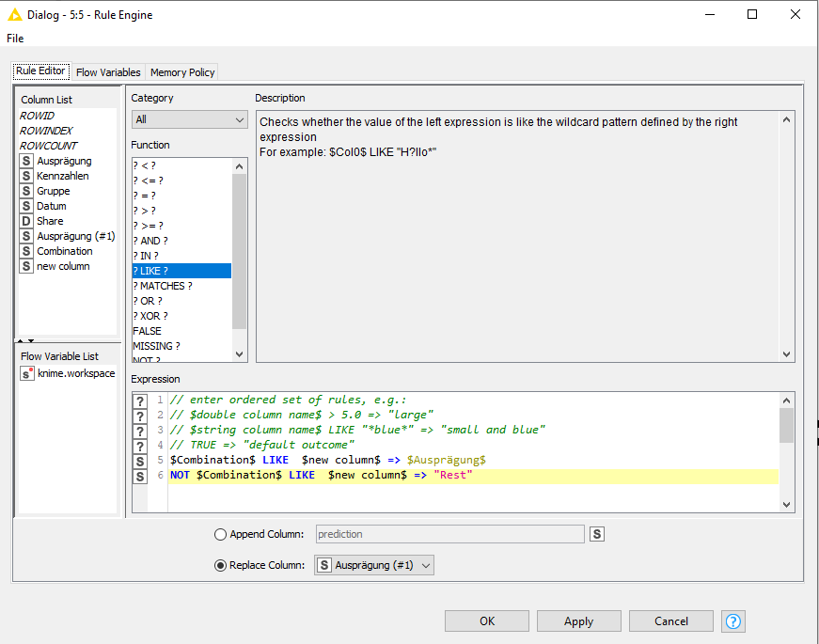
Task: Click the S outcome icon on expression line 6
Action: 139,477
